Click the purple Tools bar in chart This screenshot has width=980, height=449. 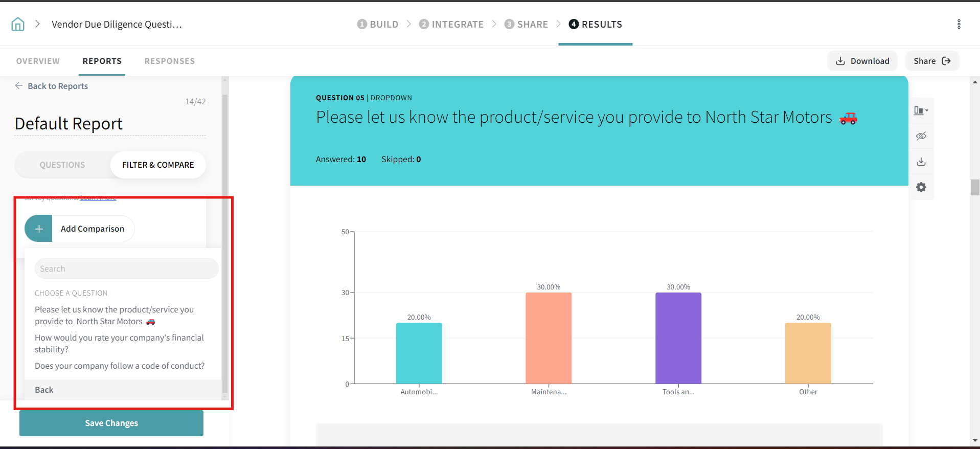678,338
